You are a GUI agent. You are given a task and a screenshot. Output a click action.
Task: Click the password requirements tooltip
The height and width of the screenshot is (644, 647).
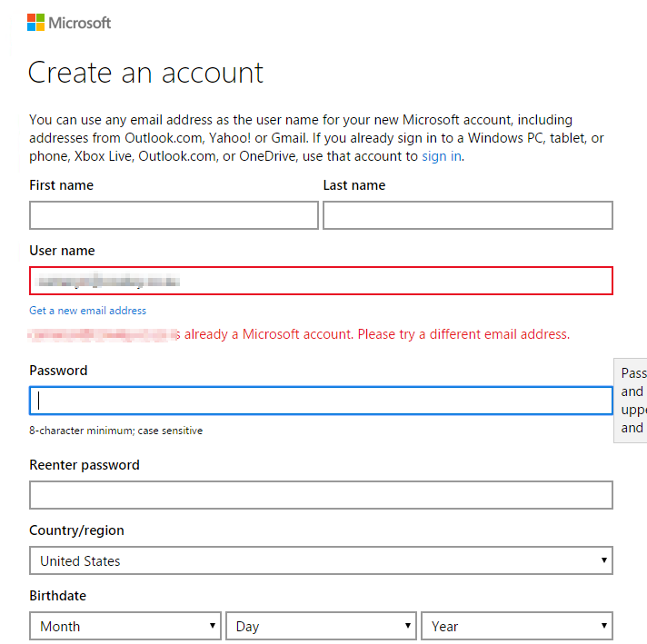point(631,401)
